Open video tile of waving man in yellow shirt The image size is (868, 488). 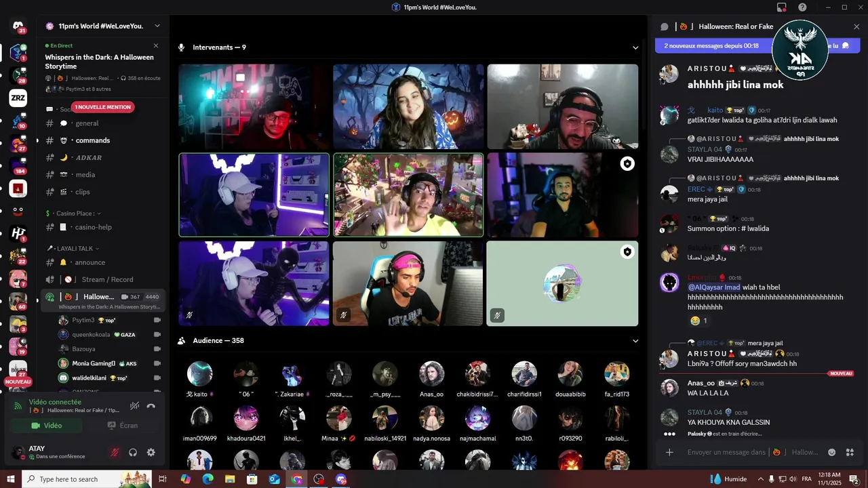click(408, 195)
